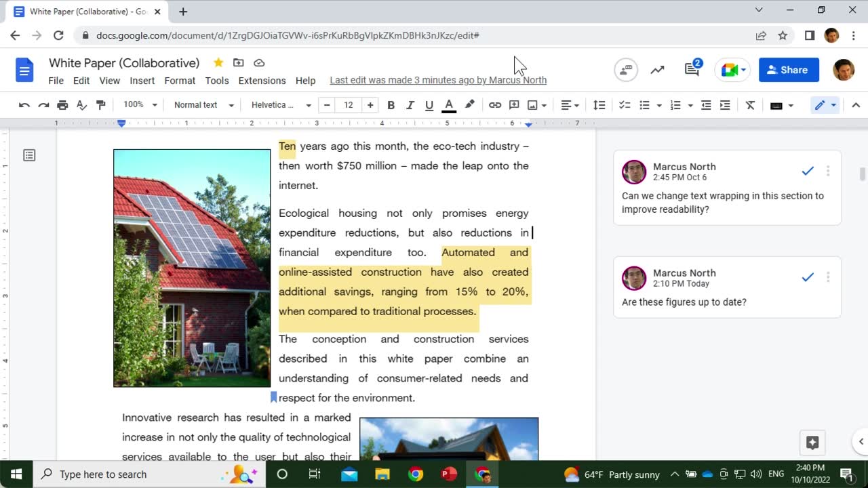The height and width of the screenshot is (488, 868).
Task: Open the Normal text styles dropdown
Action: [x=203, y=105]
